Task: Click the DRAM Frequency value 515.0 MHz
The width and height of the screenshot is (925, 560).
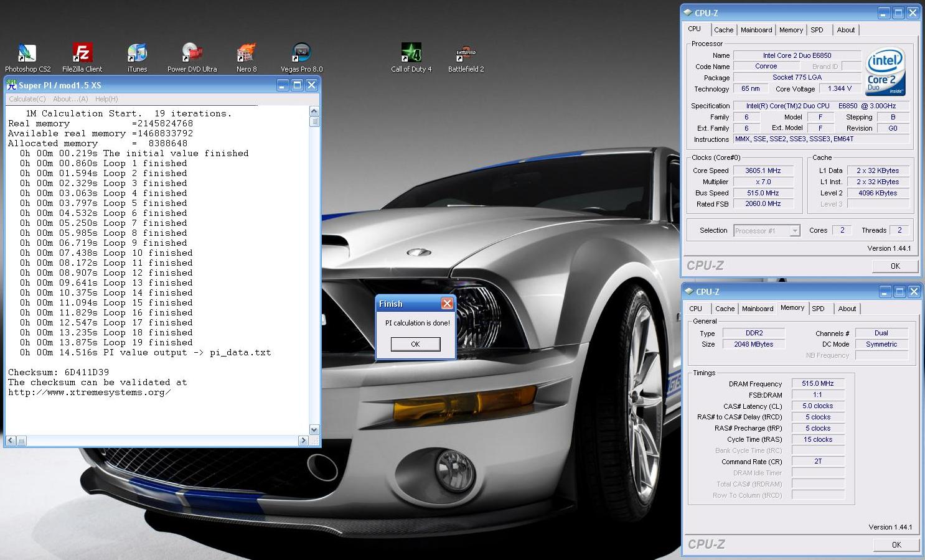Action: tap(818, 383)
